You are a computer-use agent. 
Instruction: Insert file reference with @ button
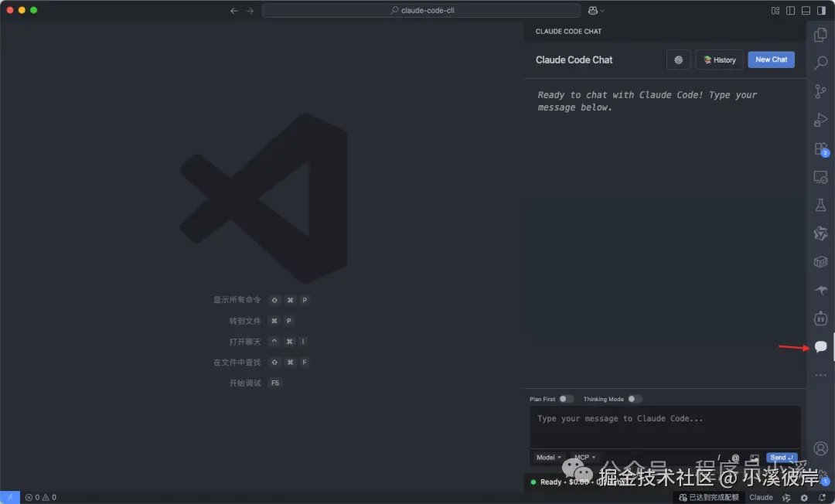pos(735,458)
